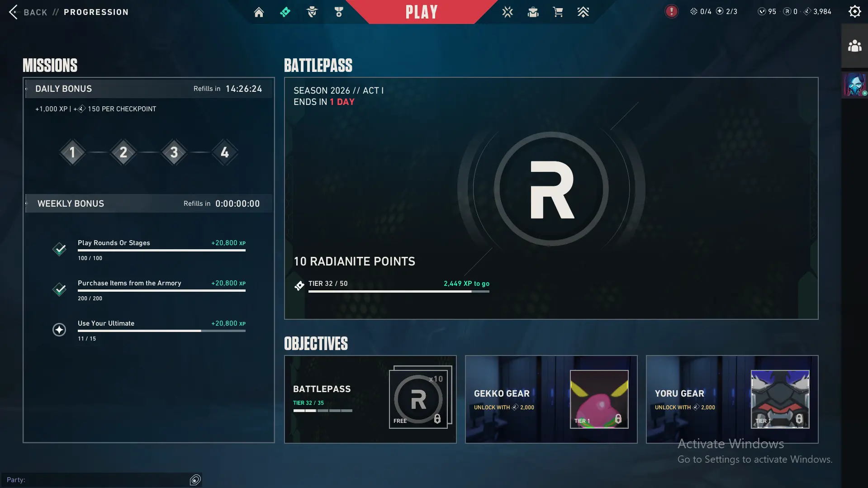
Task: Click the Purchase Items from the Armory checkmark
Action: 59,289
